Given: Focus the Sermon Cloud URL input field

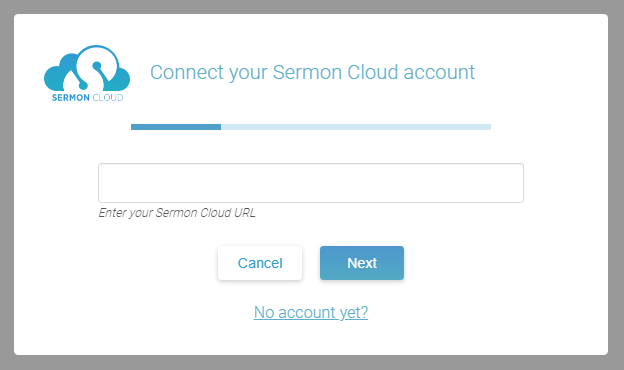Looking at the screenshot, I should point(311,183).
